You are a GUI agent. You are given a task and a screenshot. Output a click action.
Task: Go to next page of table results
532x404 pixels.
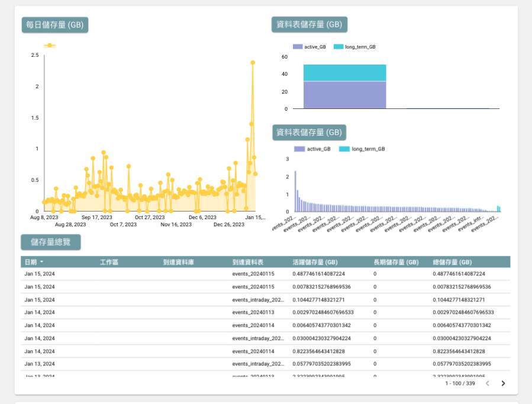[x=503, y=383]
